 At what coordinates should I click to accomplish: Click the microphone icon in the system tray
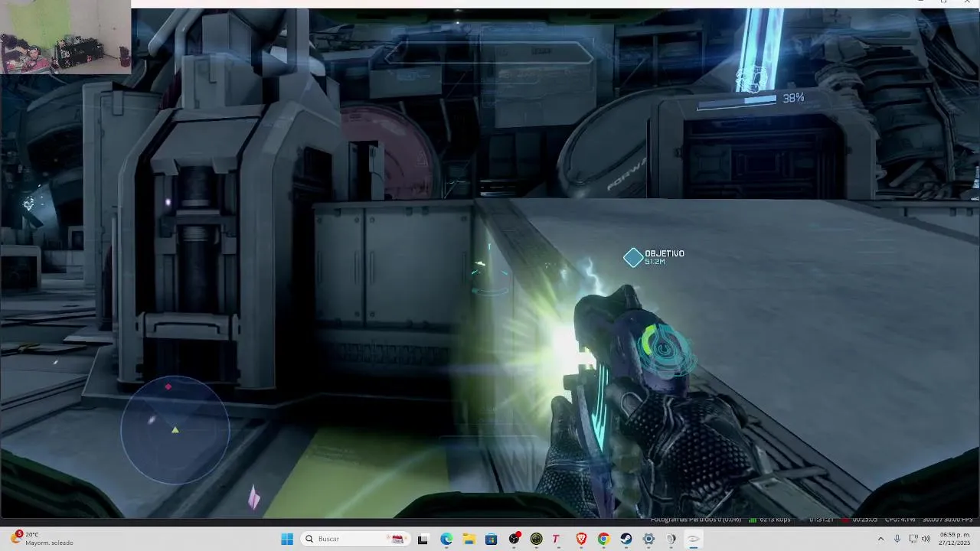(897, 539)
